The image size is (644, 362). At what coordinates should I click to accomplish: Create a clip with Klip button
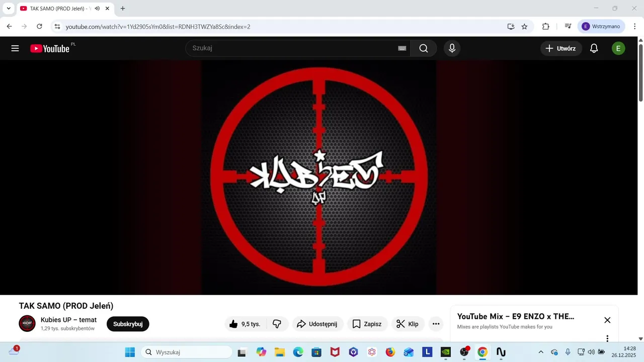pyautogui.click(x=408, y=324)
